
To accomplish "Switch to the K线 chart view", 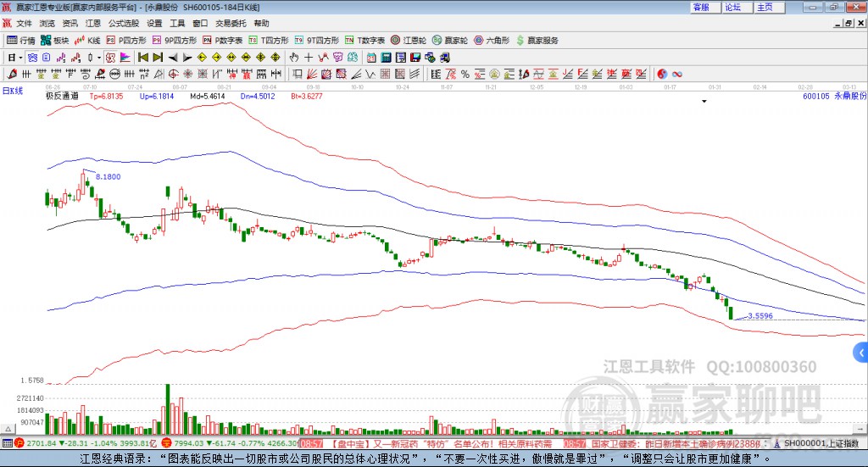I will (x=87, y=41).
